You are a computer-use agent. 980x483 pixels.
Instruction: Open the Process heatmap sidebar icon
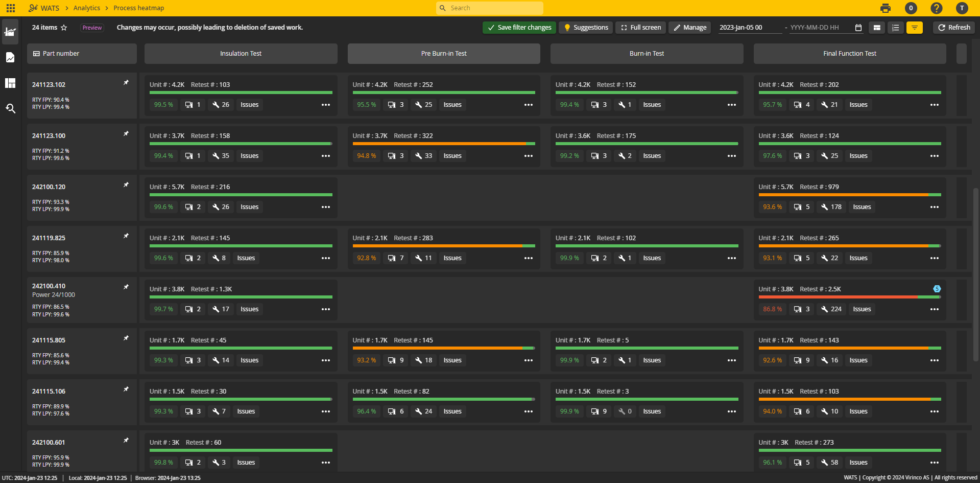(10, 32)
